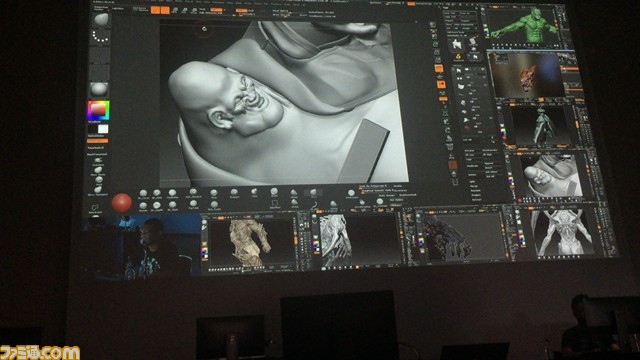640x360 pixels.
Task: Pick the large red sphere material ball
Action: click(122, 203)
